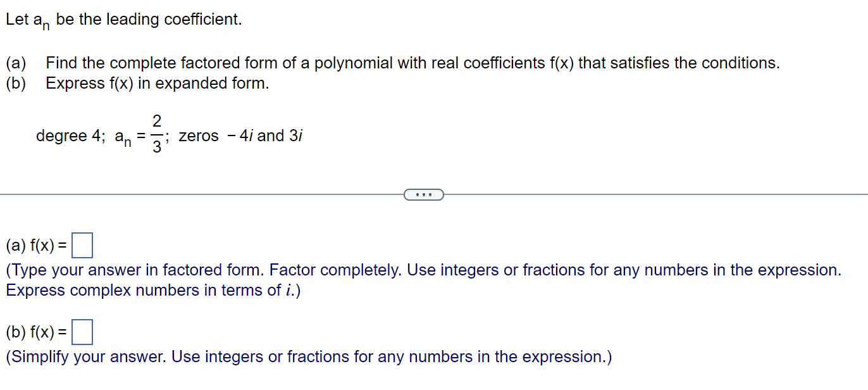
Task: Click the "(a) f(x) =" answer label
Action: pos(37,246)
